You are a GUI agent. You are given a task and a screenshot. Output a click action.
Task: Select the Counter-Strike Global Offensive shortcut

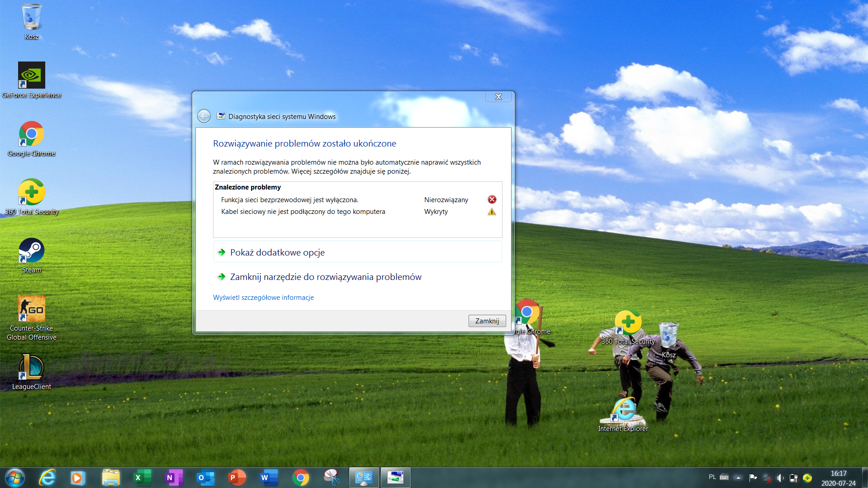click(31, 318)
